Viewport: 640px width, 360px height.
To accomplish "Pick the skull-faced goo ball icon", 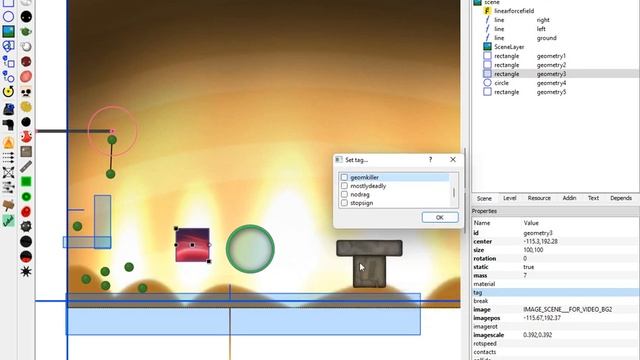I will [x=26, y=92].
